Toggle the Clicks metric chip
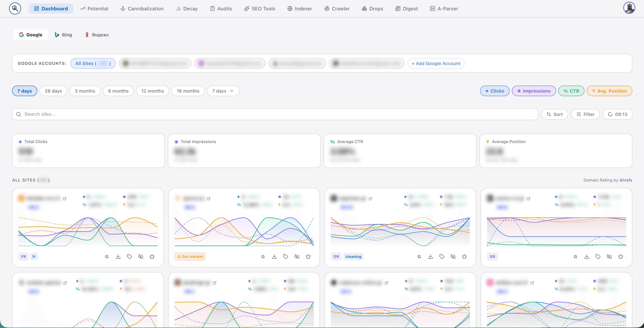This screenshot has height=328, width=644. tap(495, 91)
